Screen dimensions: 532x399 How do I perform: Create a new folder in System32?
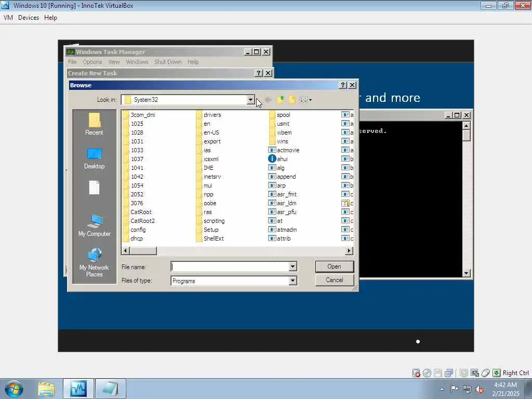click(292, 100)
